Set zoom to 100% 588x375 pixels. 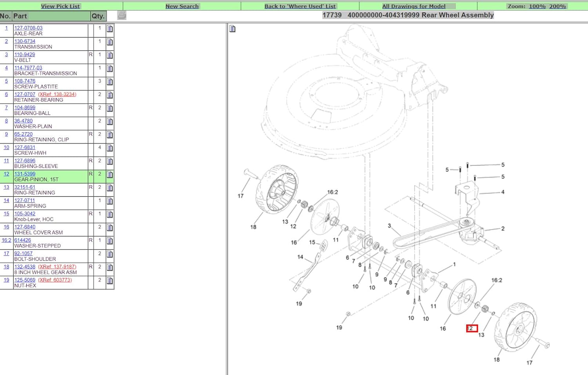coord(537,6)
